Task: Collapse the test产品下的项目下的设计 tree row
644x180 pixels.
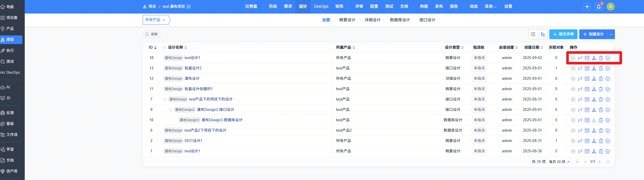Action: pyautogui.click(x=165, y=99)
